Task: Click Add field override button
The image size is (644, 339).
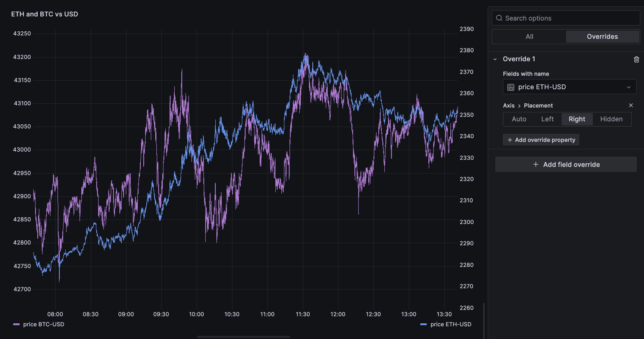Action: pyautogui.click(x=566, y=164)
